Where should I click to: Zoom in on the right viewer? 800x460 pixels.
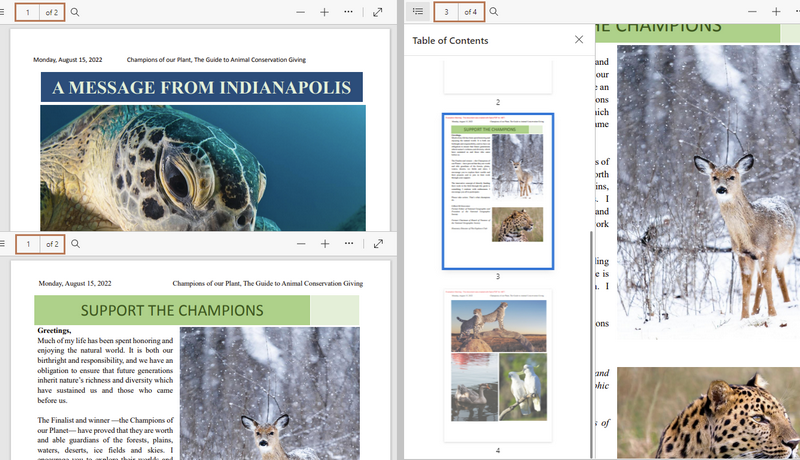coord(777,12)
